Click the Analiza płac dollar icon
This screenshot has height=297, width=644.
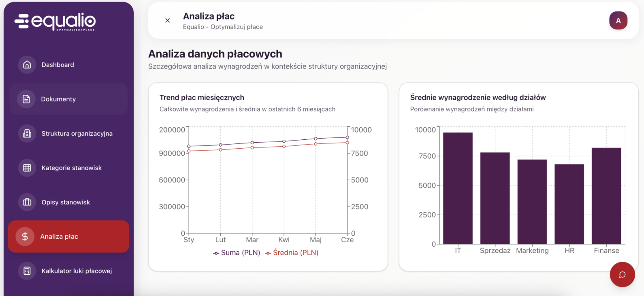click(25, 237)
